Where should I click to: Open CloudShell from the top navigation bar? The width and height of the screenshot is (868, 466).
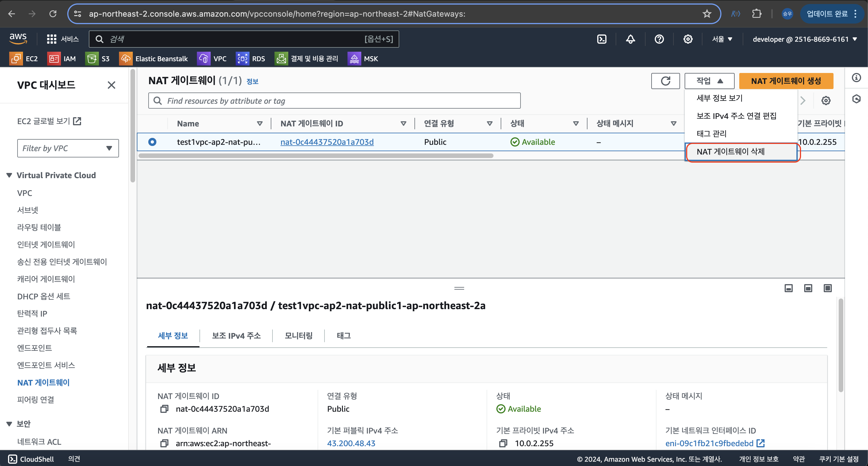[602, 39]
